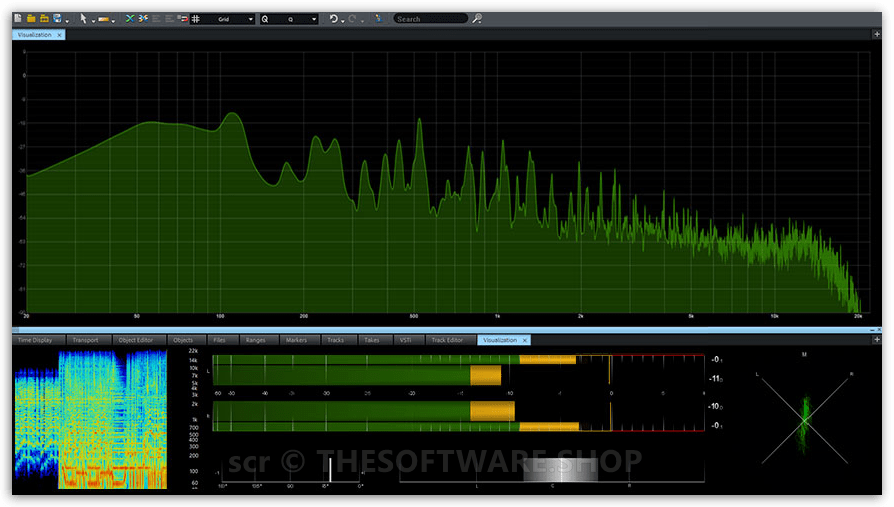Click the Search input field
The height and width of the screenshot is (507, 894).
[430, 19]
